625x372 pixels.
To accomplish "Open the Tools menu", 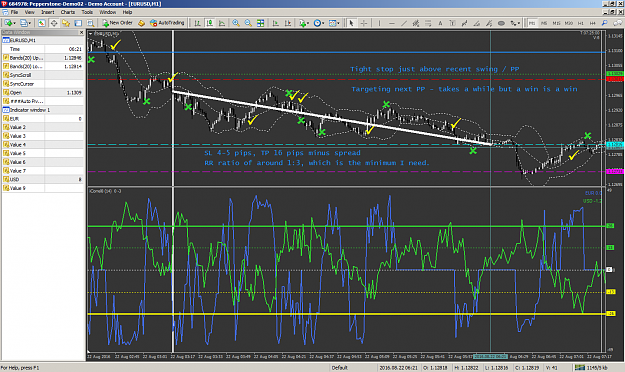I will 87,12.
